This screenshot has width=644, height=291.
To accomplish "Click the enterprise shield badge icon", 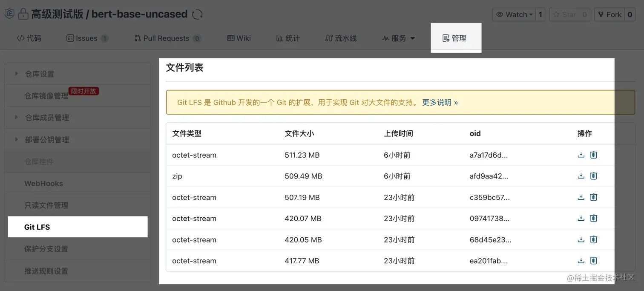I will [9, 14].
